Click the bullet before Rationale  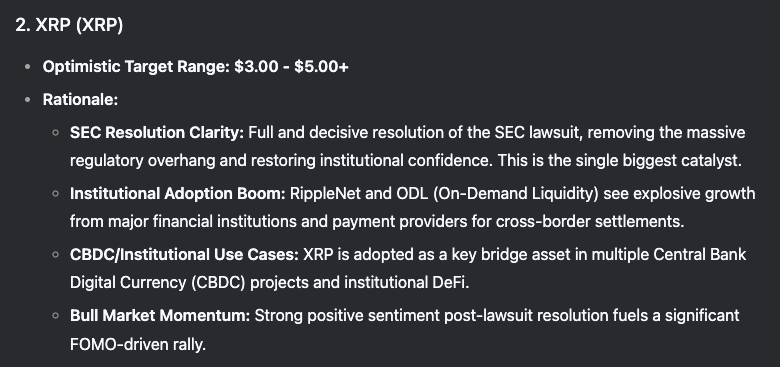click(x=27, y=99)
